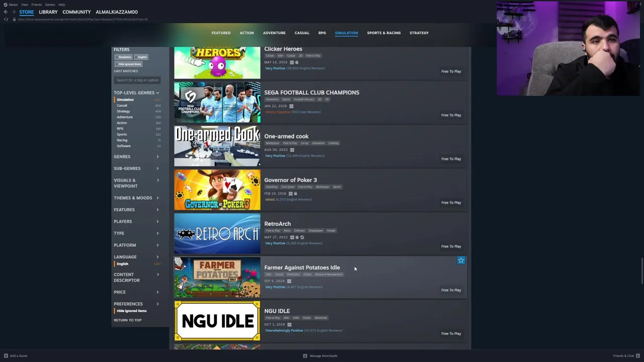
Task: Click Return to Top link
Action: [128, 320]
